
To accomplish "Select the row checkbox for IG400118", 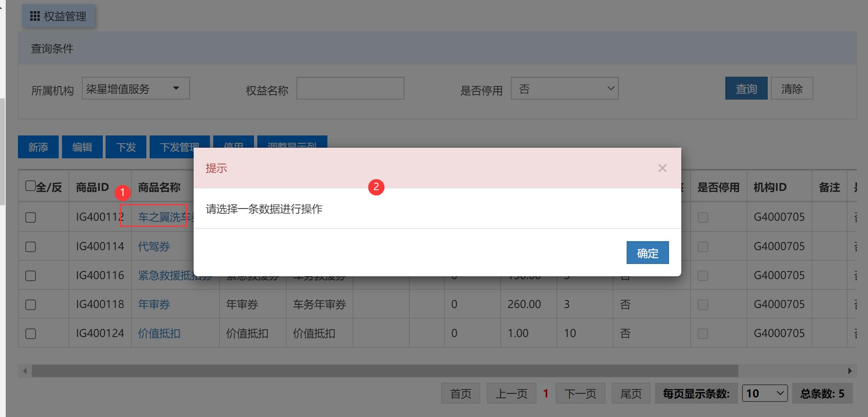I will click(31, 305).
